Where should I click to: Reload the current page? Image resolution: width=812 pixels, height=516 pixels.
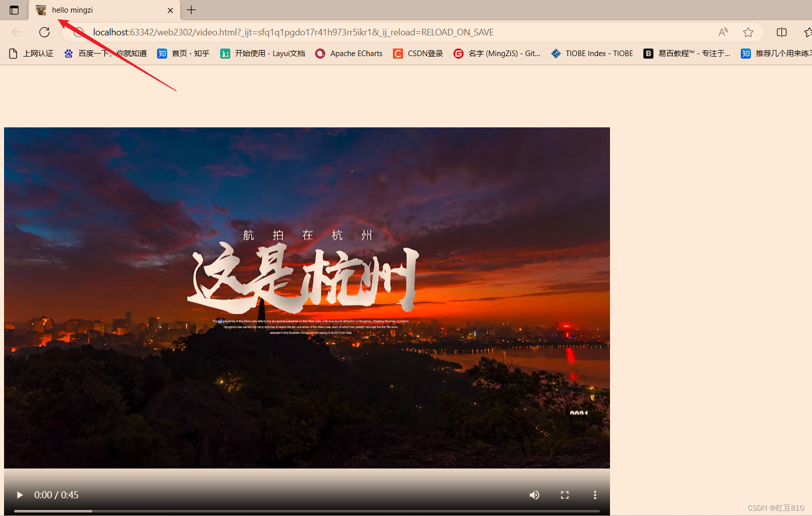click(x=44, y=32)
